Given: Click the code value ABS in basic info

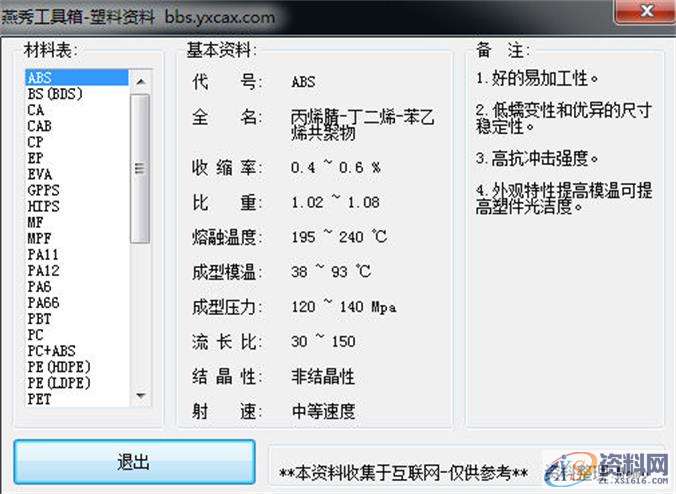Looking at the screenshot, I should tap(303, 81).
